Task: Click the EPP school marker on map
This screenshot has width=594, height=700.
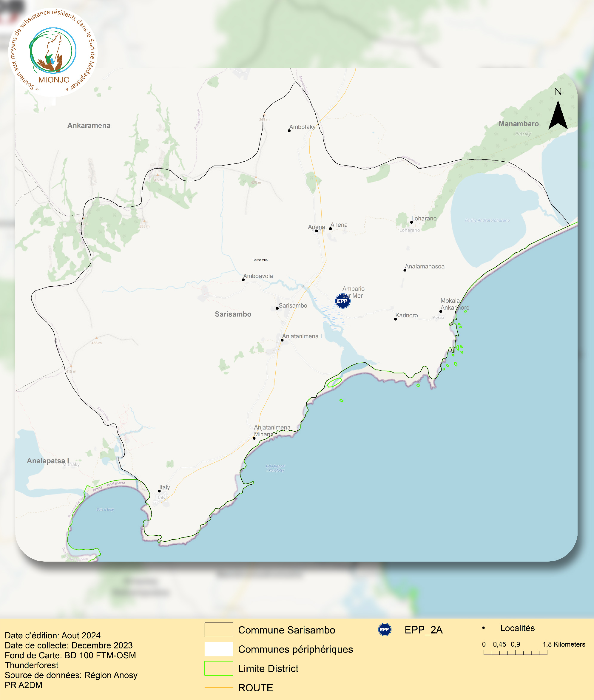Action: pos(342,301)
